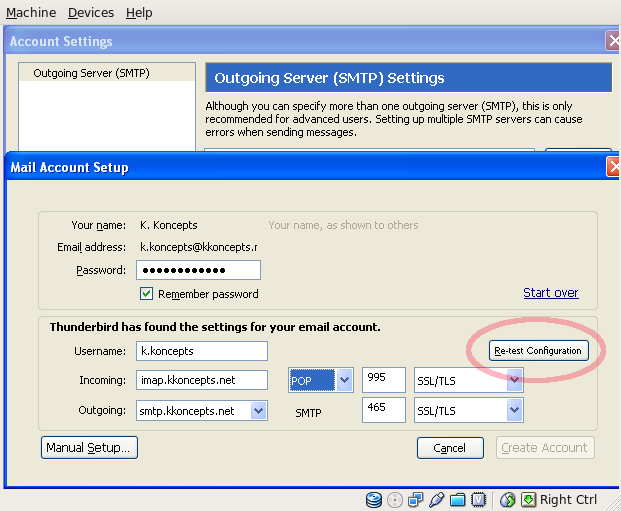
Task: Open the incoming protocol POP dropdown
Action: click(x=345, y=380)
